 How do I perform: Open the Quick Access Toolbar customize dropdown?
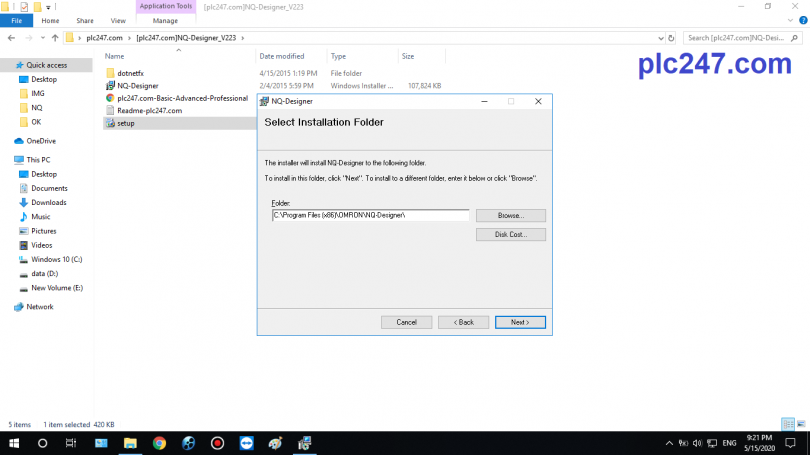tap(48, 7)
